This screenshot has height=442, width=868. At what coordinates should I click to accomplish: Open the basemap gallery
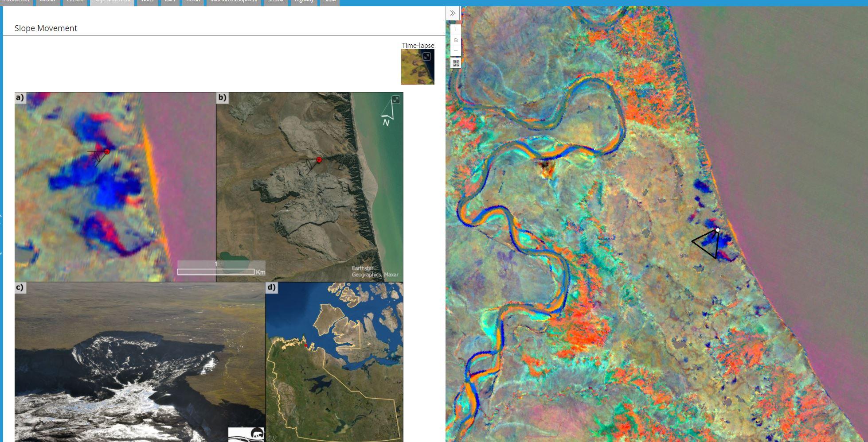[456, 63]
